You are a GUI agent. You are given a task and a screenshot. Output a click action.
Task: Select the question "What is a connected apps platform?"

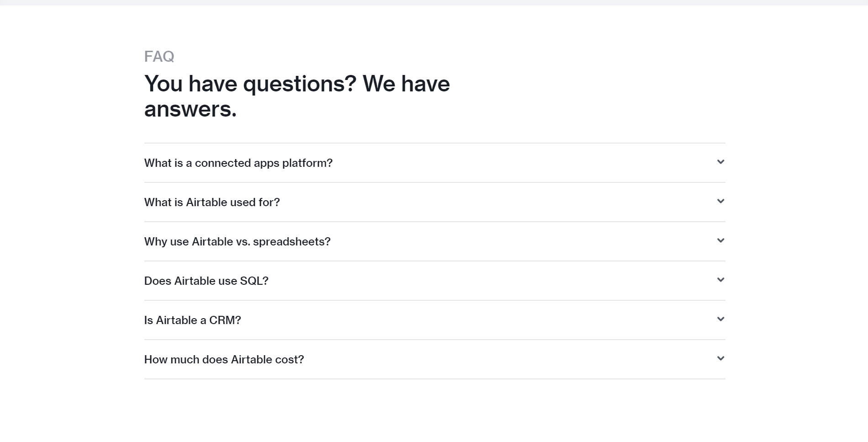(x=238, y=163)
